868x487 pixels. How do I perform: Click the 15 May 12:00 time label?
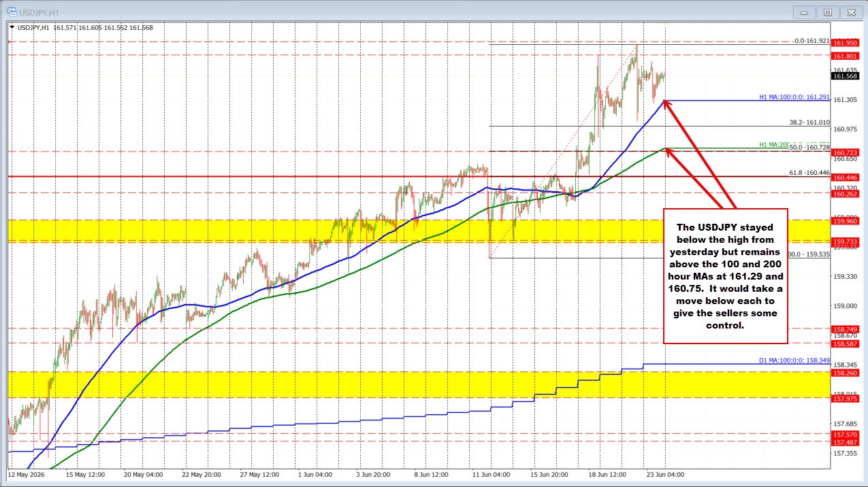(x=85, y=474)
